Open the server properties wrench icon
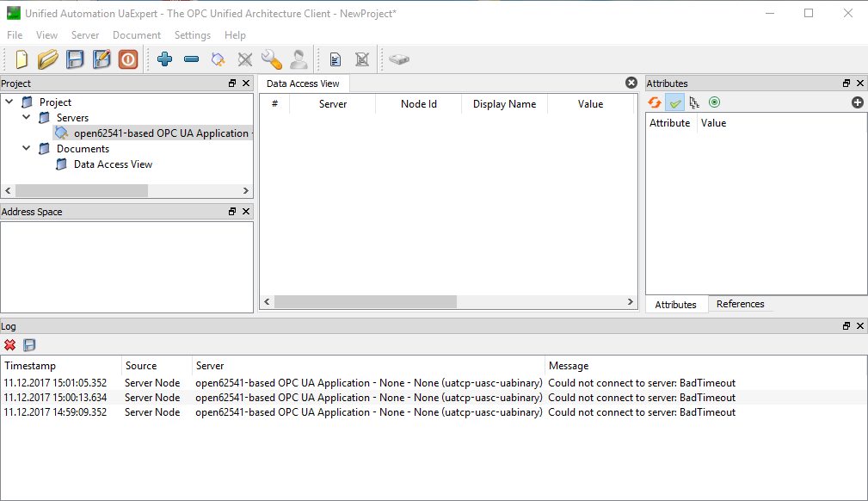 tap(272, 59)
